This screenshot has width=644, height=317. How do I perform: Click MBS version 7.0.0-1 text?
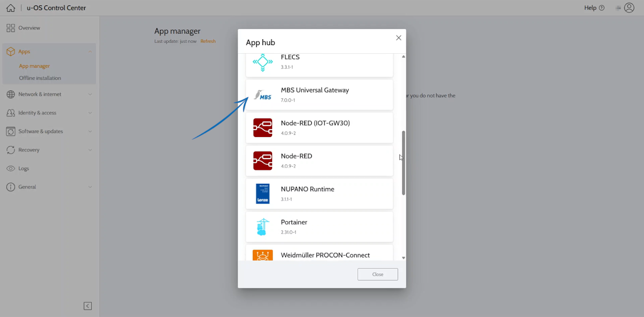288,100
